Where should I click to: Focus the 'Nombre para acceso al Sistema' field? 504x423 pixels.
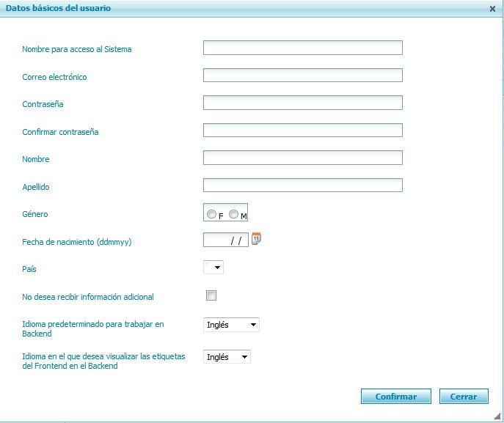302,48
